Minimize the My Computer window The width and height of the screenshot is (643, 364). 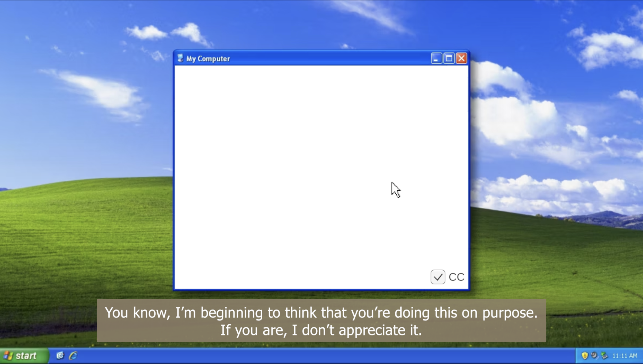click(x=436, y=59)
